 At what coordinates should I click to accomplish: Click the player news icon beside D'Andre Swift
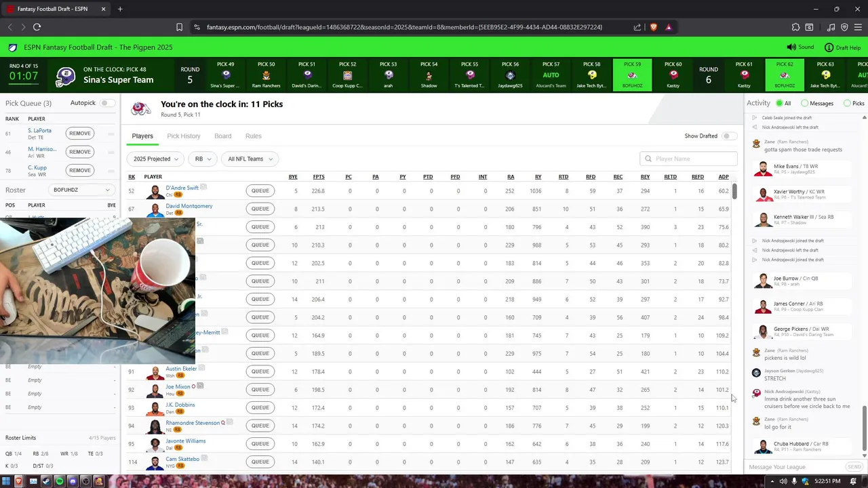203,188
